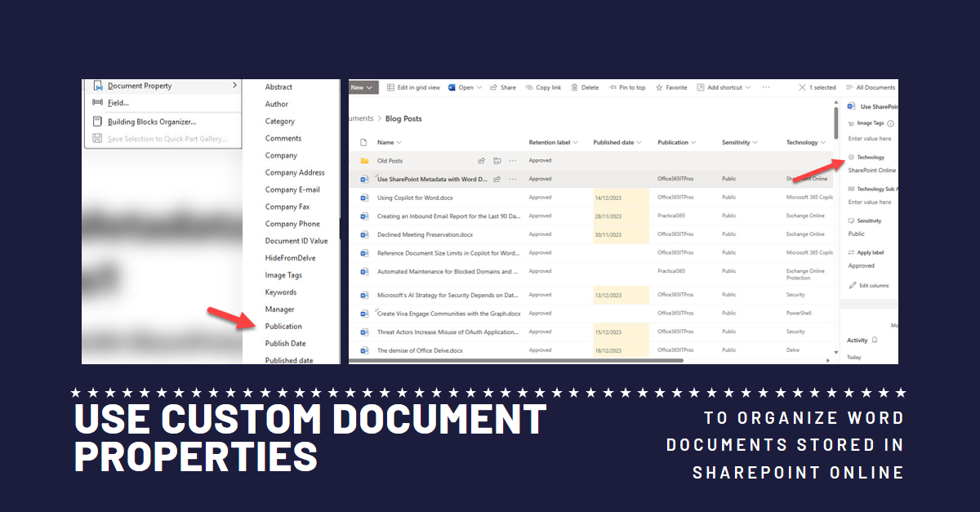Share the selected document

point(503,87)
